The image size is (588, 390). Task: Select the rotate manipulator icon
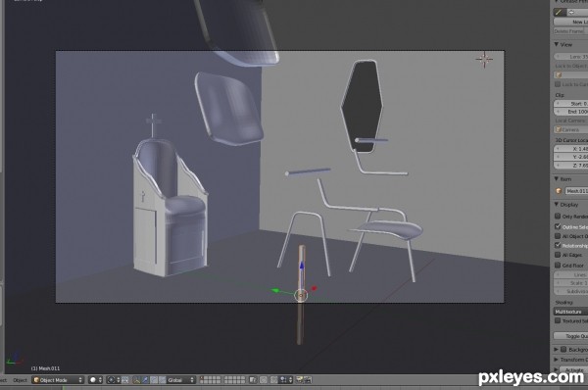click(154, 380)
